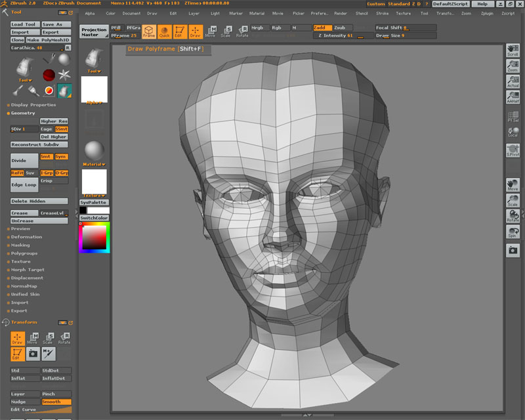Toggle Sym option in Geometry panel

[61, 157]
